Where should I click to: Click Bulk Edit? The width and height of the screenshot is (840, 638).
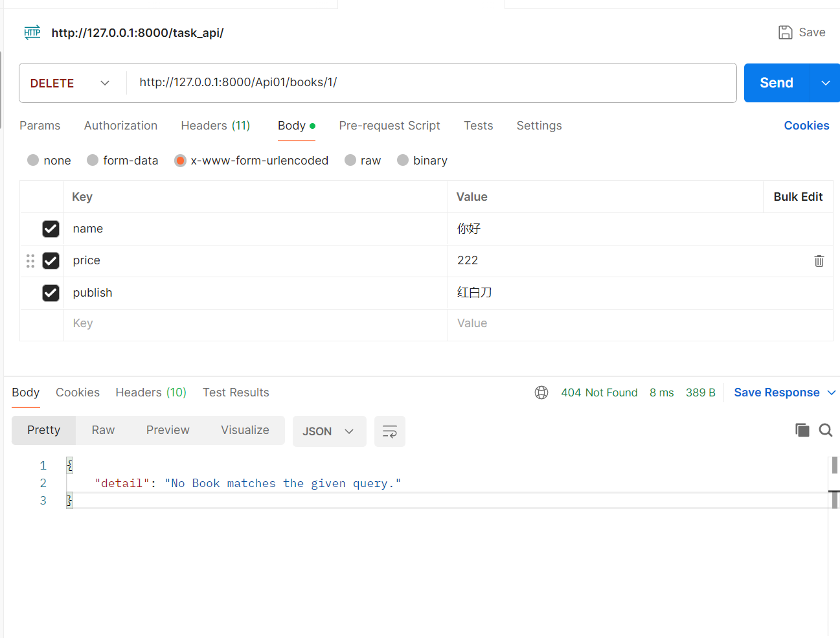(x=798, y=197)
